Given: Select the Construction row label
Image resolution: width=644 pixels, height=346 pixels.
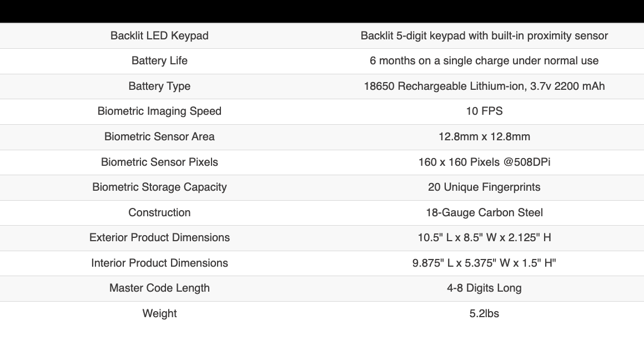Looking at the screenshot, I should coord(159,212).
